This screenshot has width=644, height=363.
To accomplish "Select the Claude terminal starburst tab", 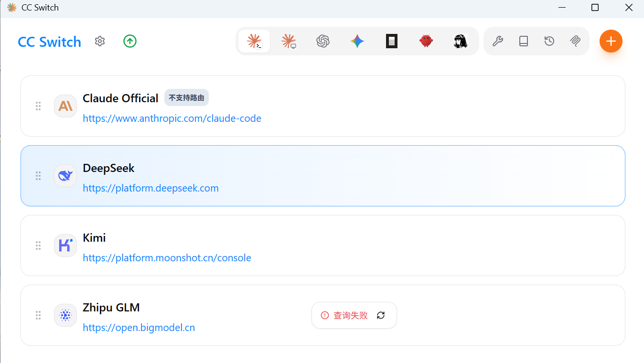I will pyautogui.click(x=254, y=42).
